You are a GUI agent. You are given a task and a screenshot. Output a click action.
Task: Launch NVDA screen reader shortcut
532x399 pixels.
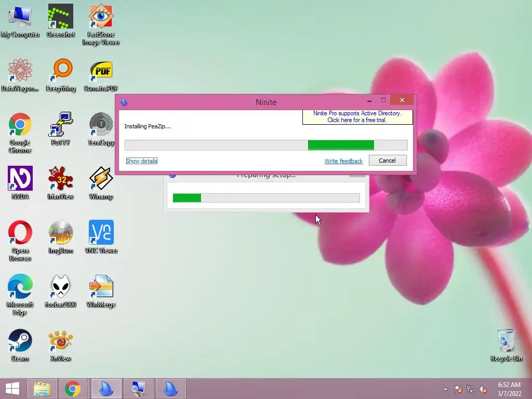coord(20,182)
